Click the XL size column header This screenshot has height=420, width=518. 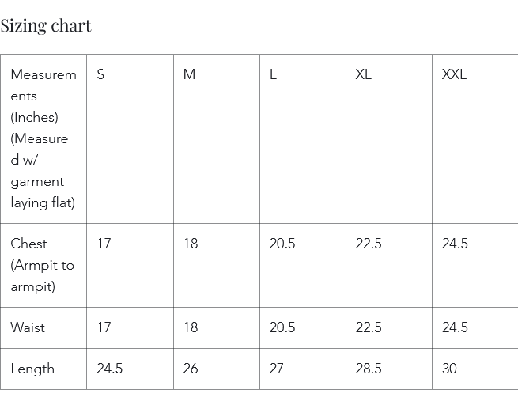tap(364, 74)
